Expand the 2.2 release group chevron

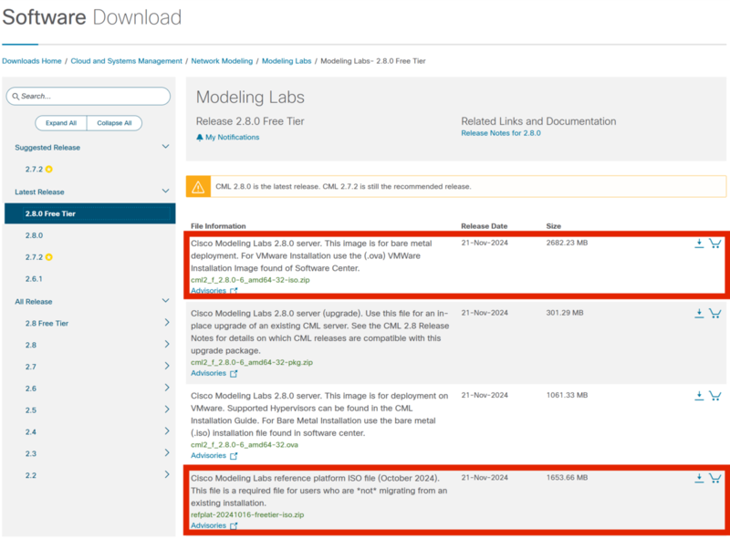pos(167,474)
